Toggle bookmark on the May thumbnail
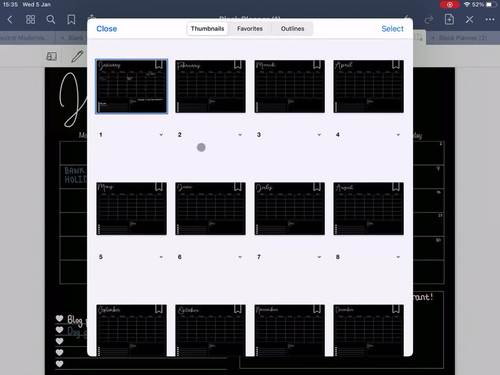Viewport: 500px width, 375px height. coord(159,187)
